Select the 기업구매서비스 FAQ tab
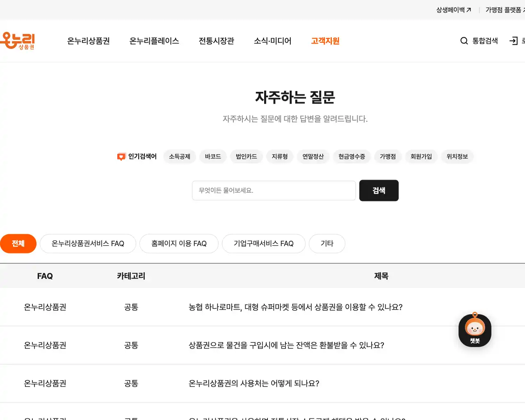 point(263,243)
